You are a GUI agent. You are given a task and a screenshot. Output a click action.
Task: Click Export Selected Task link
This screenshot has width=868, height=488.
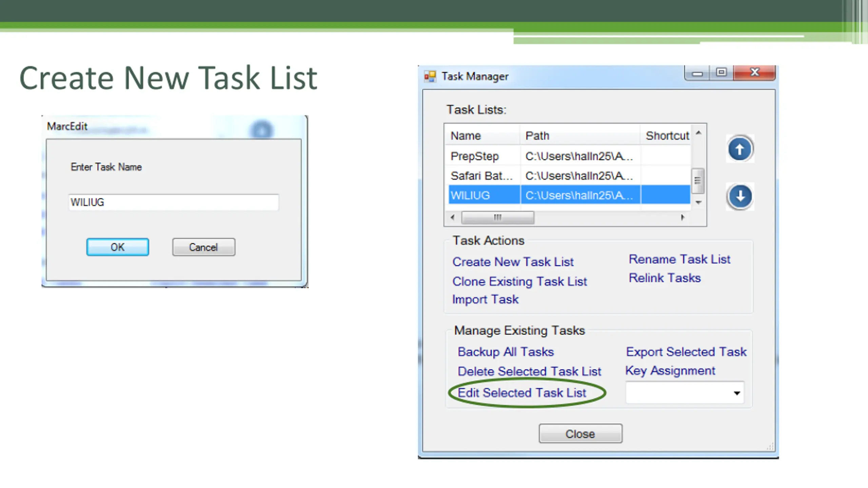686,352
